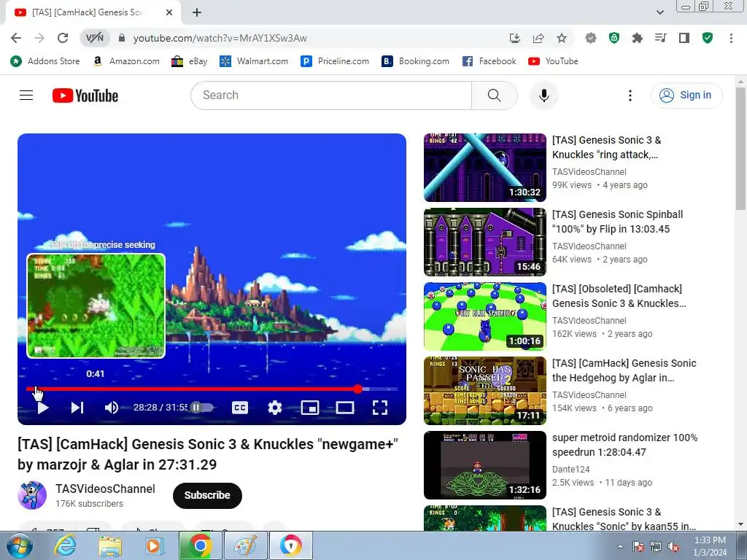747x560 pixels.
Task: Open Obsoleted Camhack blue spheres thumbnail
Action: tap(485, 316)
